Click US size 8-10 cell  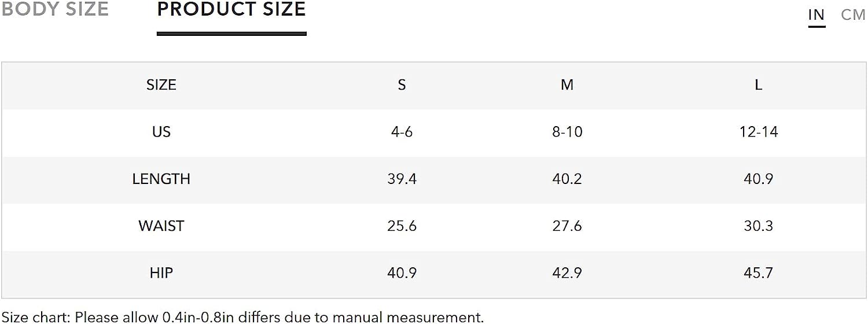[x=567, y=132]
